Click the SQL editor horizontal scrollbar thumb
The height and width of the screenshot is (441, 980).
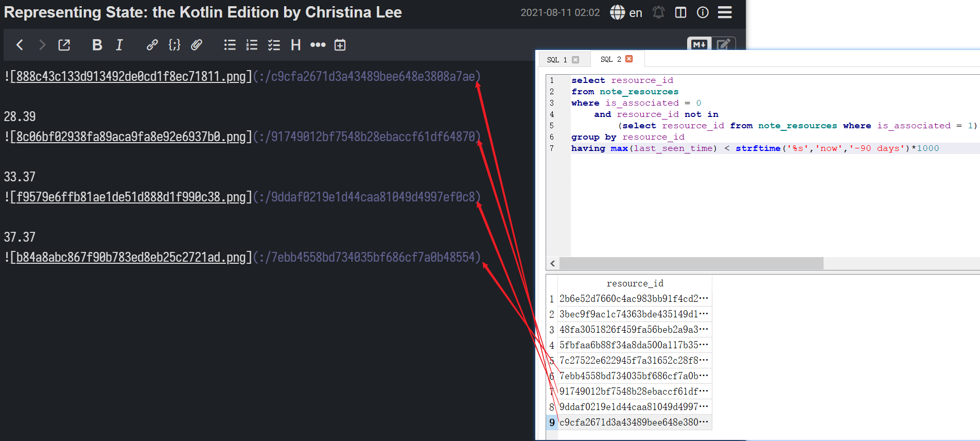691,264
